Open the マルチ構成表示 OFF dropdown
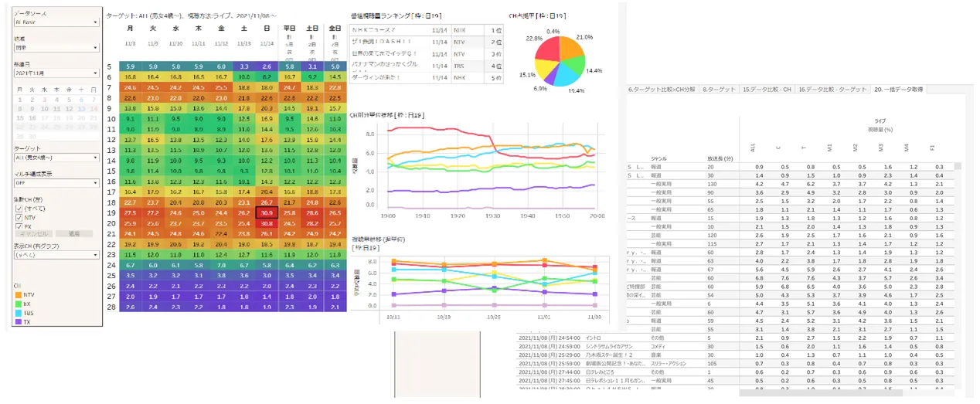This screenshot has width=980, height=404. point(56,183)
